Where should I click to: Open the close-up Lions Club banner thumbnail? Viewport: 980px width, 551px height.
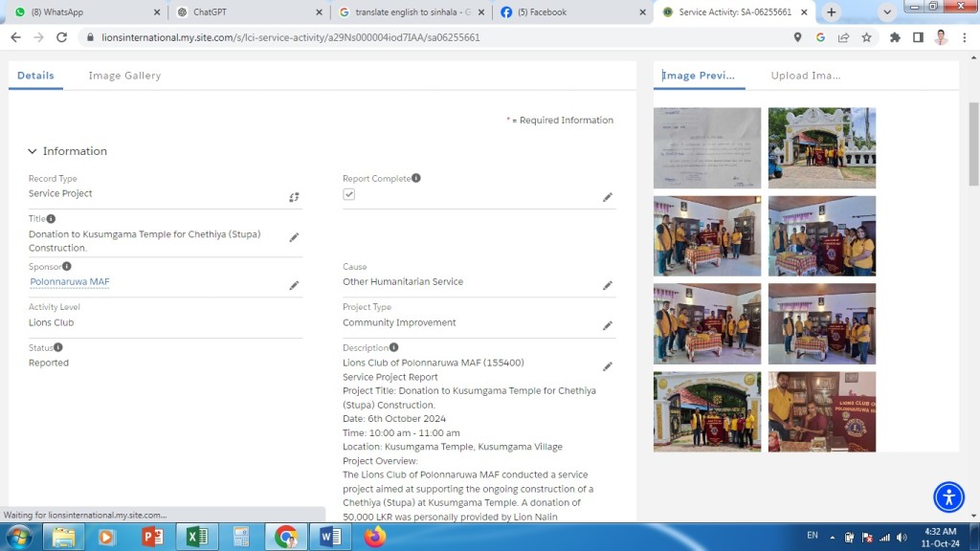click(822, 411)
